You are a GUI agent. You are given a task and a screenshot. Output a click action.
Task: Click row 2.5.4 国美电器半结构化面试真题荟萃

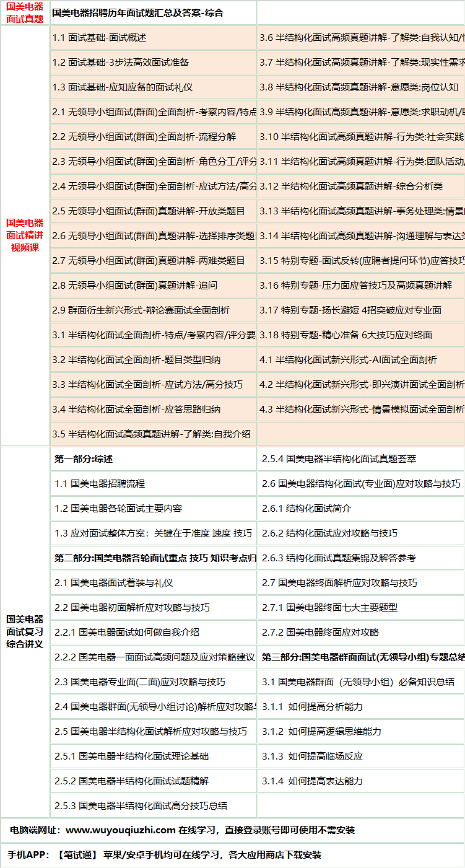pos(361,458)
